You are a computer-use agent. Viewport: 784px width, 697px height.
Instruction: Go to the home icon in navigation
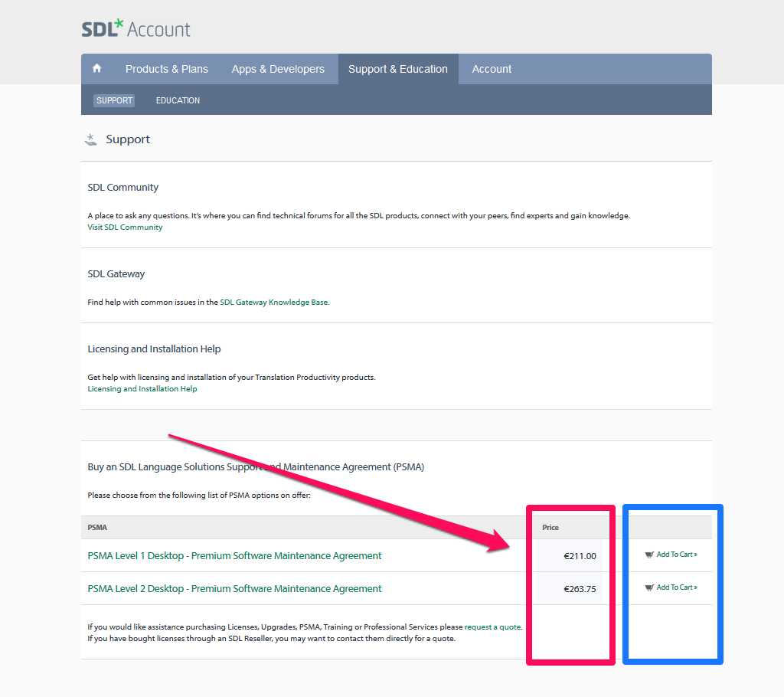coord(97,68)
